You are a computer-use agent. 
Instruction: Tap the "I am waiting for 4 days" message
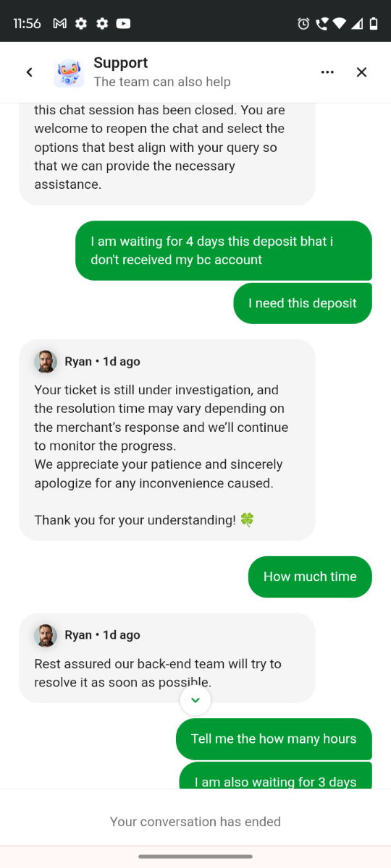pos(224,250)
